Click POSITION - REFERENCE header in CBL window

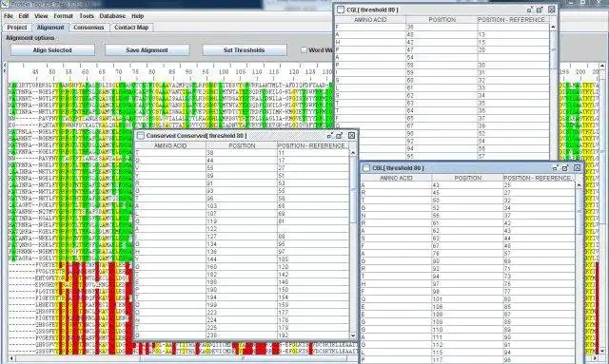[540, 178]
